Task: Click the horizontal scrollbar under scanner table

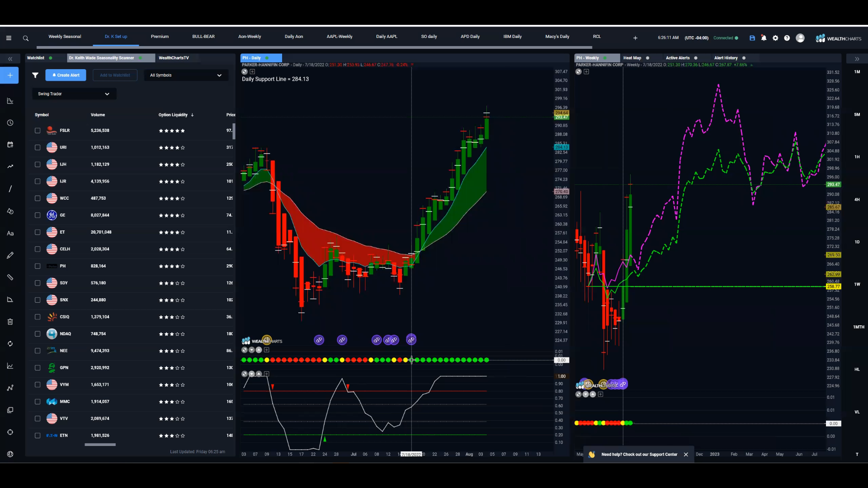Action: (100, 445)
